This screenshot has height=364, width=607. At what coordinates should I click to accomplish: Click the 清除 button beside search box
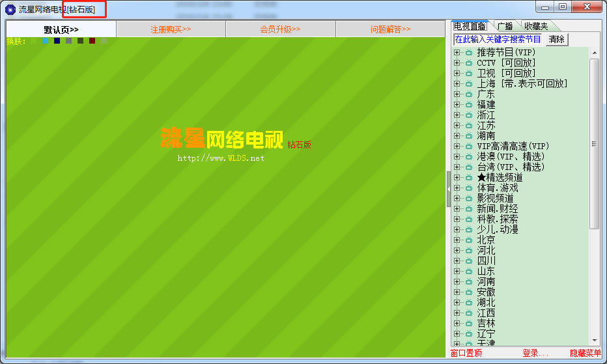(x=557, y=40)
